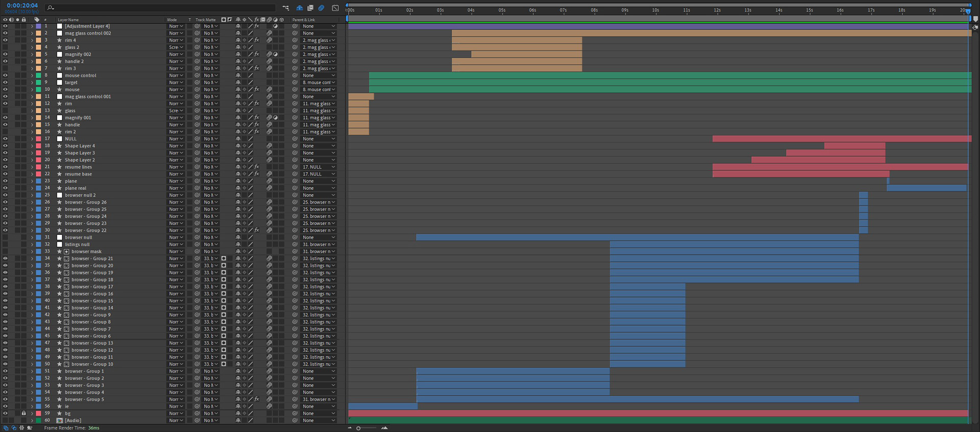Click the green label swatch of mouse layer
Image resolution: width=980 pixels, height=432 pixels.
(38, 89)
